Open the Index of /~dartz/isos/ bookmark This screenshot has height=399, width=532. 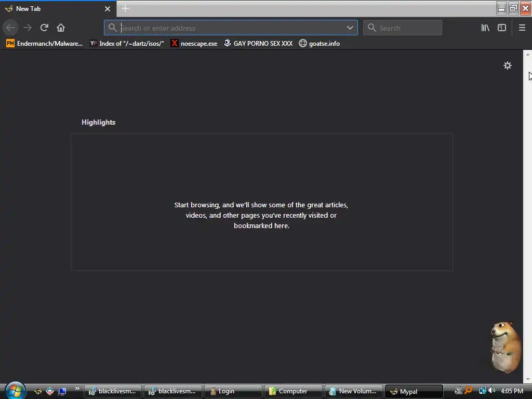[x=127, y=44]
